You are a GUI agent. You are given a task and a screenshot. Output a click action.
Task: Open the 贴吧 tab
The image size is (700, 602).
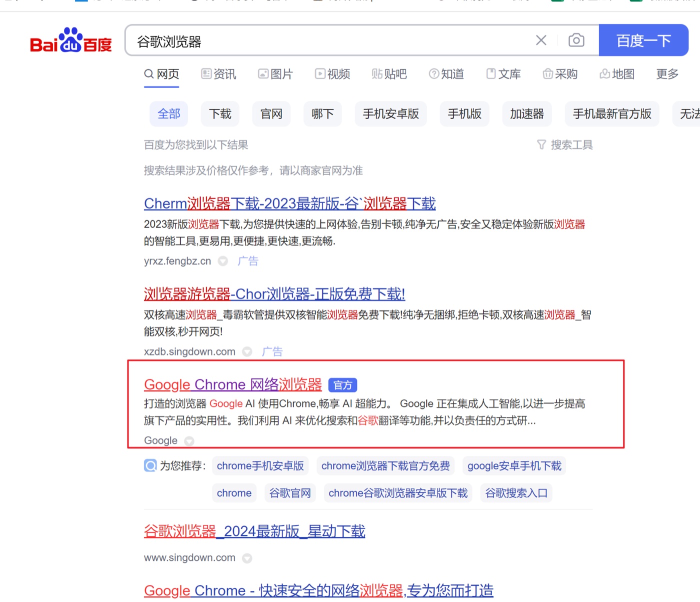pyautogui.click(x=389, y=74)
